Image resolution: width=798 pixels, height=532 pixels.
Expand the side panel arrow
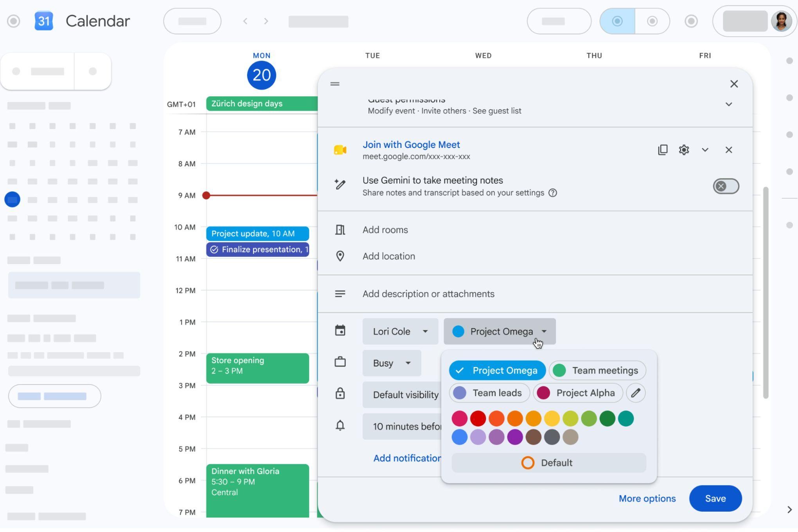789,510
